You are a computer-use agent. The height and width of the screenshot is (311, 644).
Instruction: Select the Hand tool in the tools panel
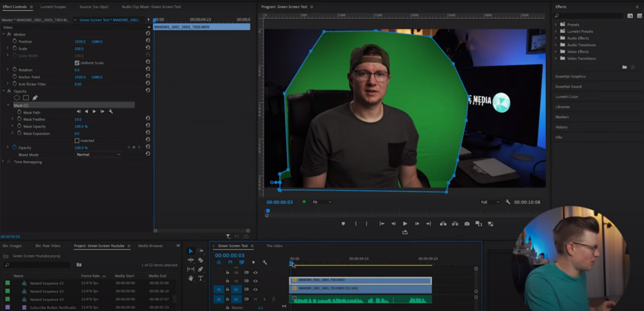pos(191,278)
